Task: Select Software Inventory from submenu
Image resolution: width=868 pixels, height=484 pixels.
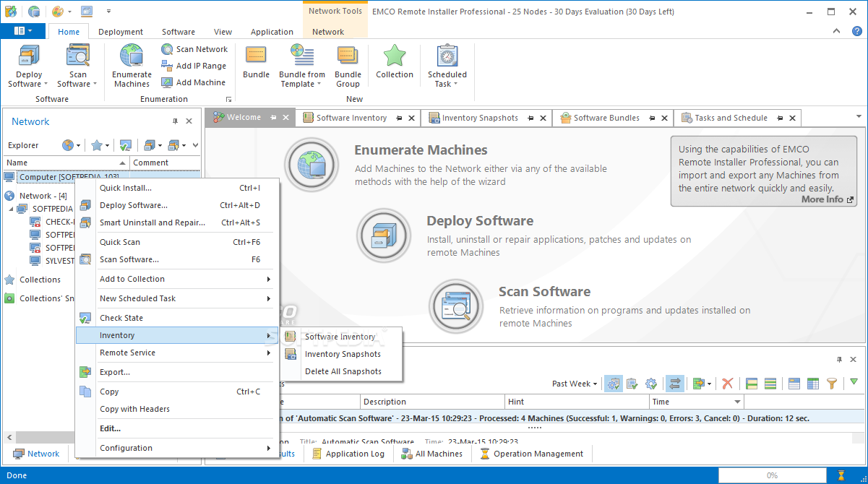Action: click(x=340, y=337)
